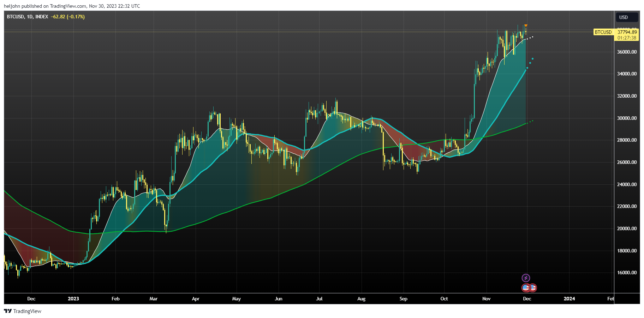
Task: Open the USD currency selector
Action: coord(627,17)
